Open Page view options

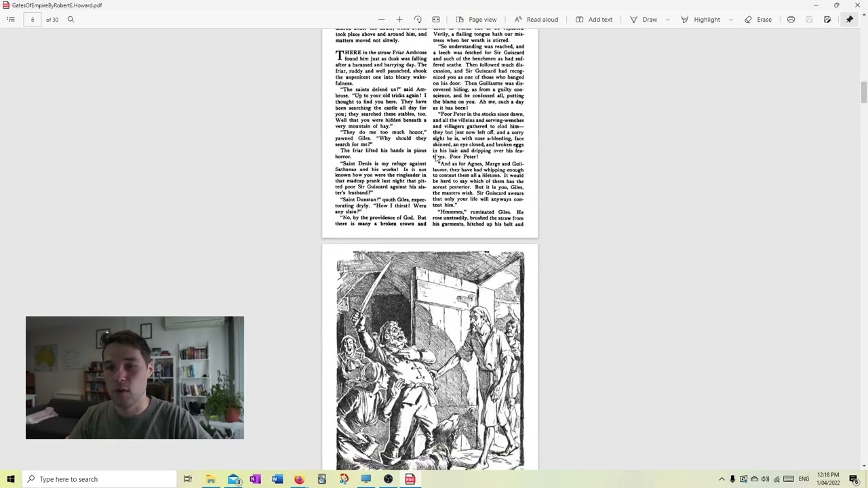476,19
